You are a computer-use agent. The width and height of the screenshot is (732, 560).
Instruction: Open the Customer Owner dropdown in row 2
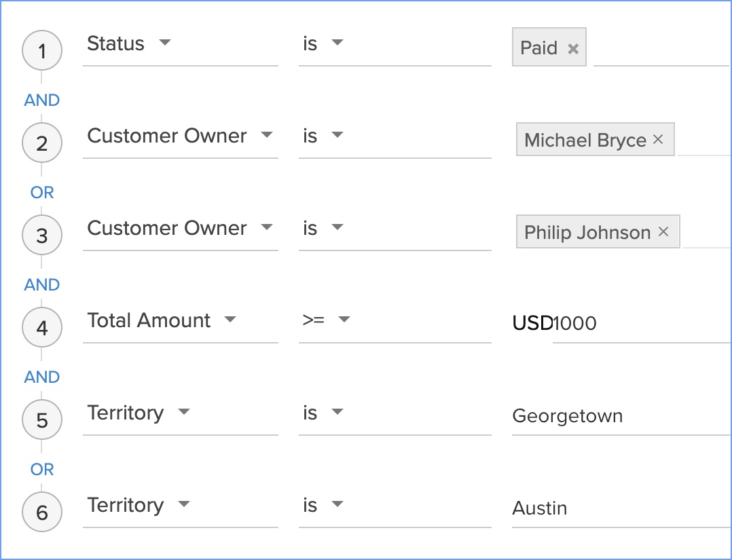tap(267, 135)
